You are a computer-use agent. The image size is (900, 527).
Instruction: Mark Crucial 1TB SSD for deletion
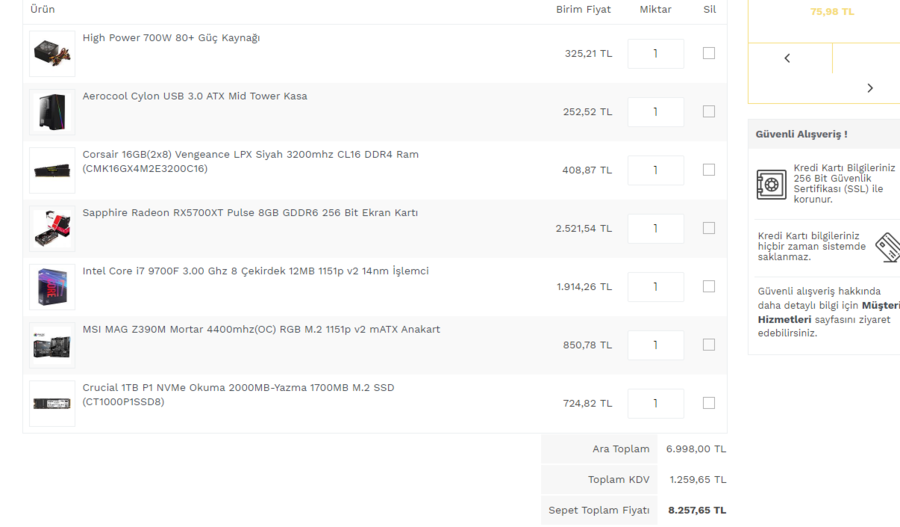click(x=709, y=403)
